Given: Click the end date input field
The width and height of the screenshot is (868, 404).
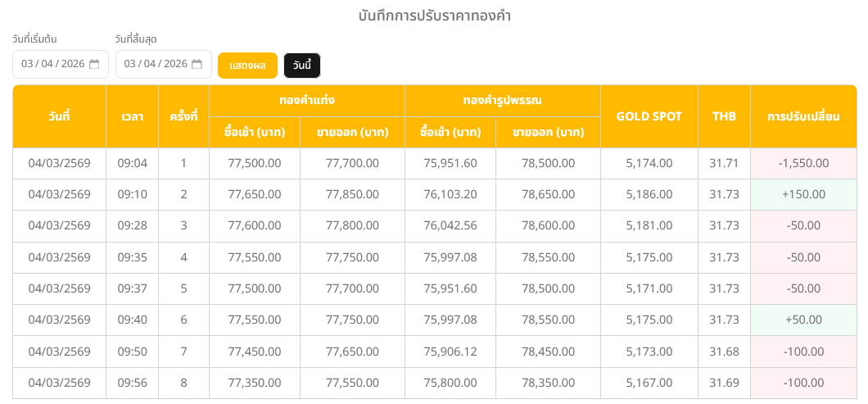Looking at the screenshot, I should click(x=156, y=65).
